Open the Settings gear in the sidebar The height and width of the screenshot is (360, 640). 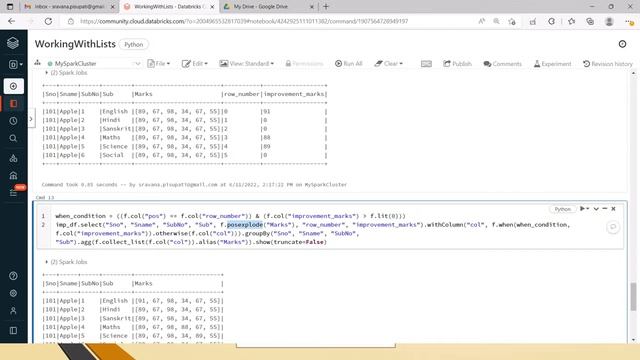pyautogui.click(x=13, y=293)
